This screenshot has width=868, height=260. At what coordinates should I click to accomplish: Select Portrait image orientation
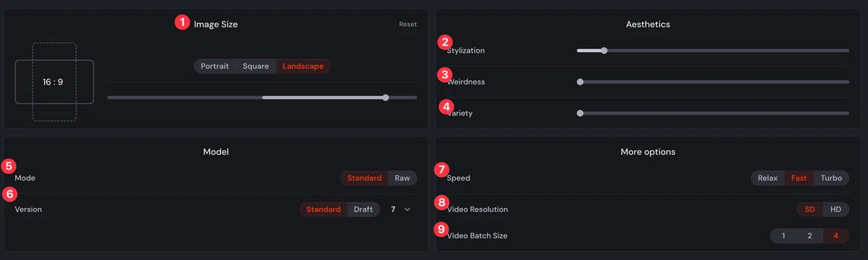(215, 66)
